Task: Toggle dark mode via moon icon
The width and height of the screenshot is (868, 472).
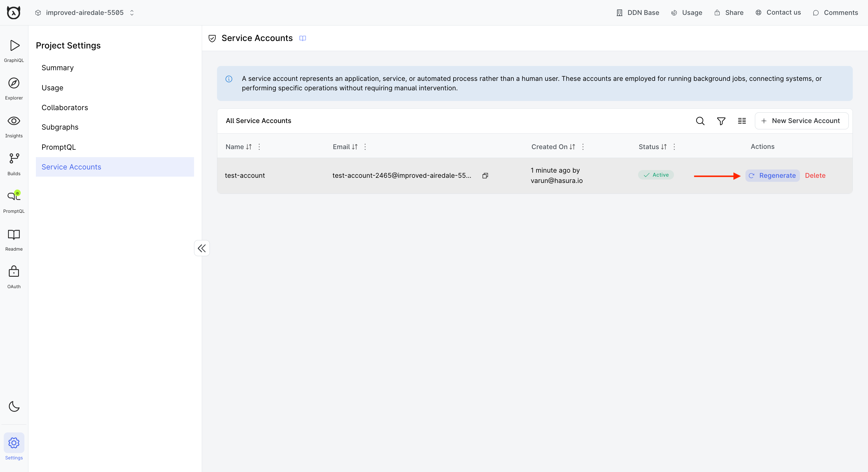Action: [15, 406]
